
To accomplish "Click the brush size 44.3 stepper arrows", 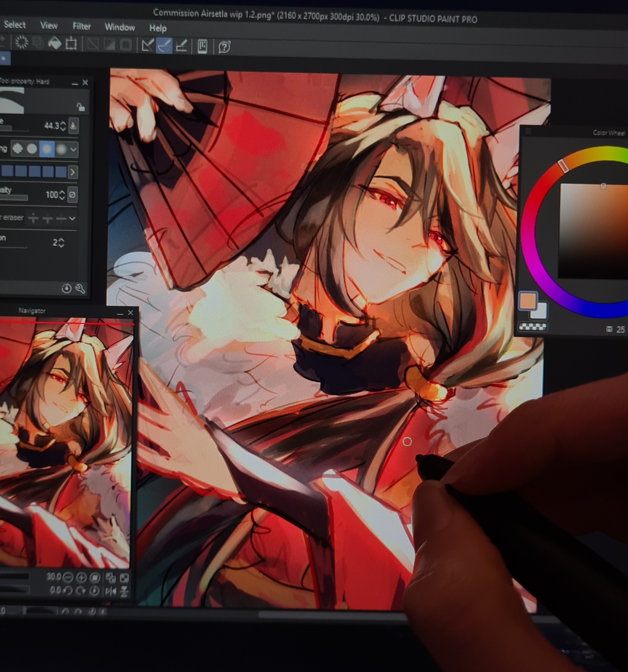I will [63, 126].
